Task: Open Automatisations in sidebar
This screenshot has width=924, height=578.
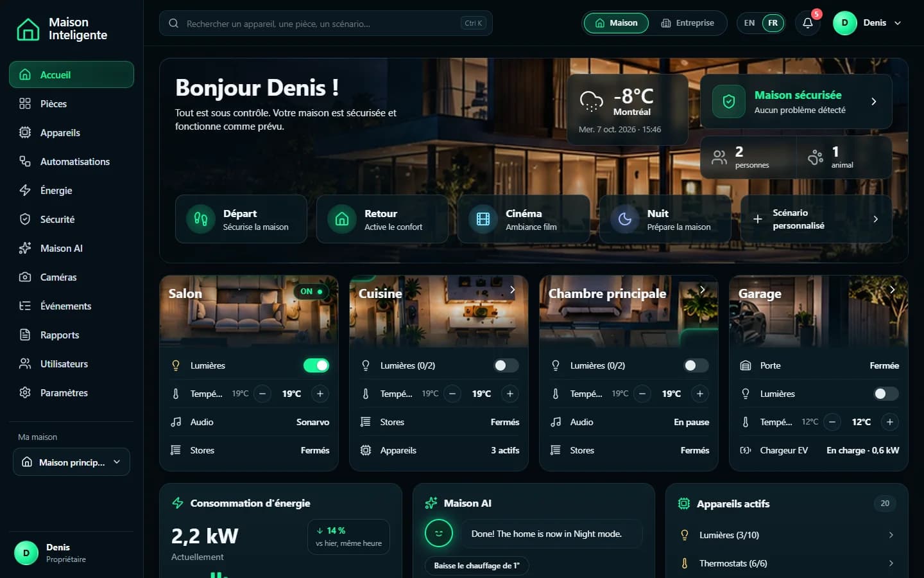Action: [x=71, y=161]
